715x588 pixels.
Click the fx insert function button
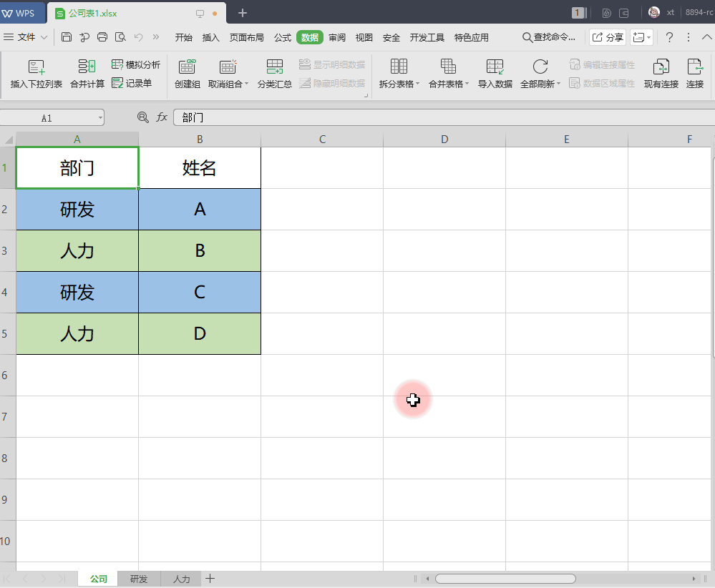click(162, 117)
